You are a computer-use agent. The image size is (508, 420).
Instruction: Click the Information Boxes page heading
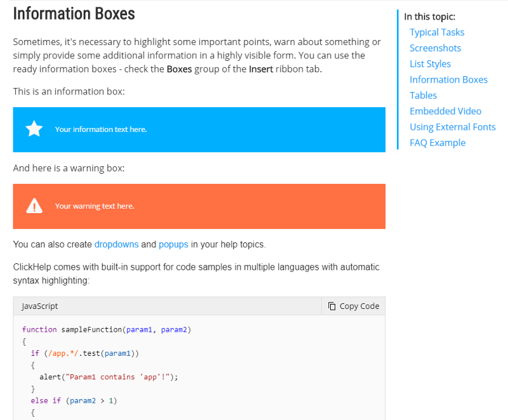click(x=74, y=13)
